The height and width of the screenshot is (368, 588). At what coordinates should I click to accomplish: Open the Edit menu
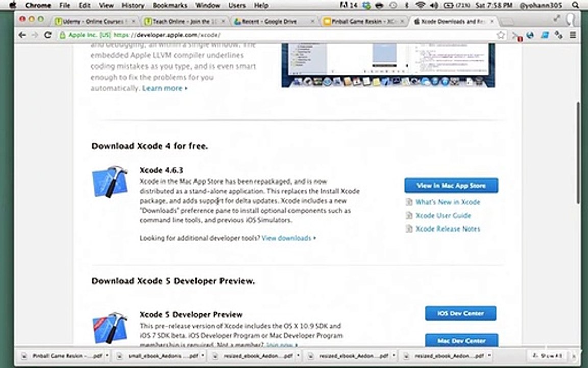pos(85,5)
